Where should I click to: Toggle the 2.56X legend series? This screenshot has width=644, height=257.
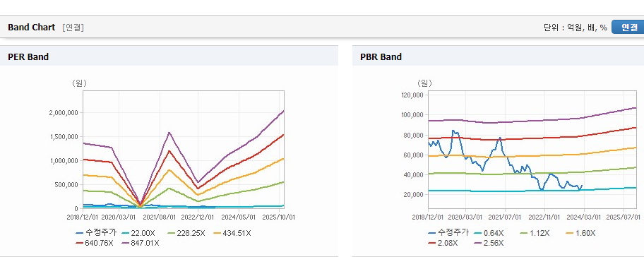[x=489, y=243]
